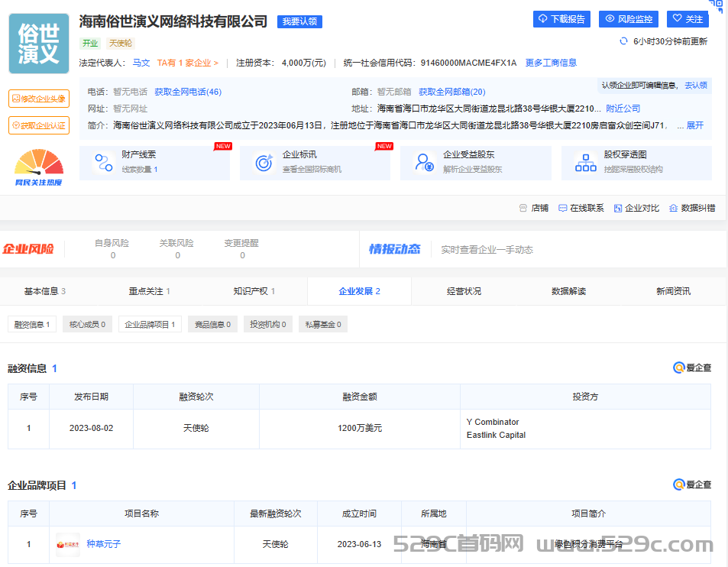Expand TA有 1 家企业 link
Image resolution: width=728 pixels, height=567 pixels.
tap(188, 63)
